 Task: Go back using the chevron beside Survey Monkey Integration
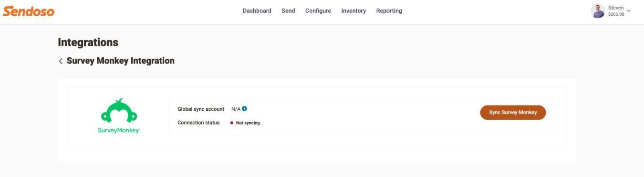tap(61, 61)
